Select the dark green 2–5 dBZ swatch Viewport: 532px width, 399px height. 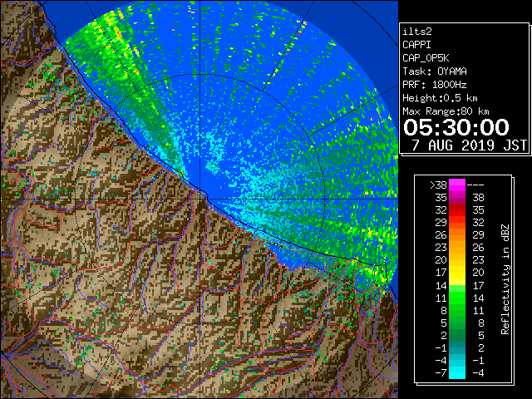(x=457, y=335)
